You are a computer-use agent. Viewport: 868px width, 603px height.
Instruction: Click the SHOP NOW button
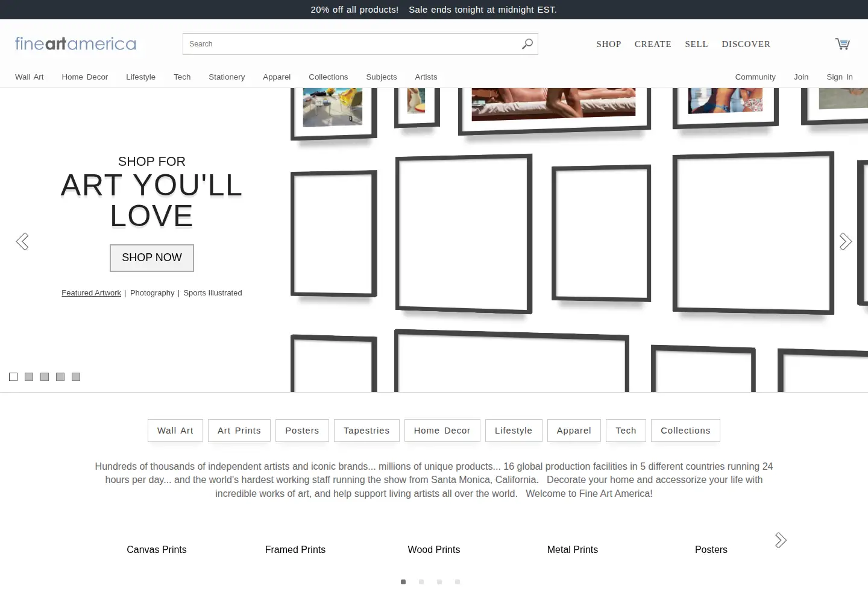(152, 258)
